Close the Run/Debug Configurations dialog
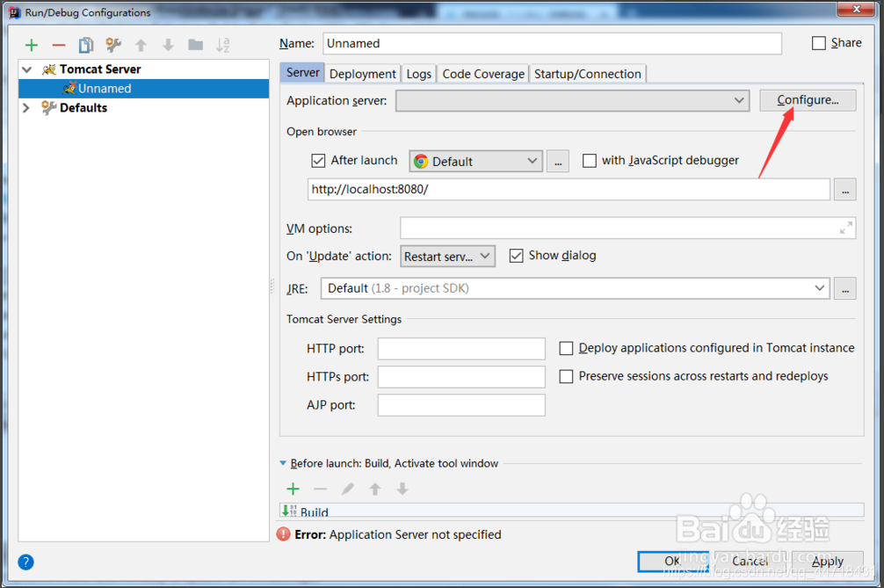The width and height of the screenshot is (884, 588). pos(857,9)
